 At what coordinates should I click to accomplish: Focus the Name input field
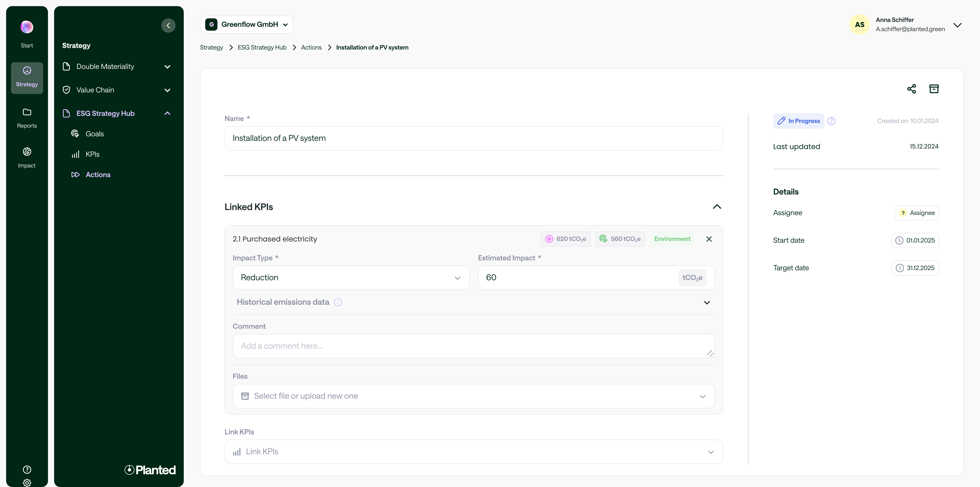(474, 139)
